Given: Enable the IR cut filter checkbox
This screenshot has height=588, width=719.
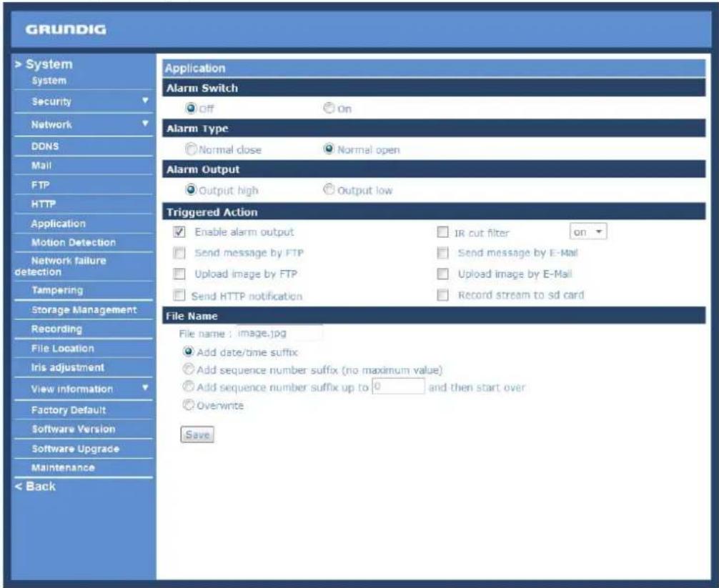Looking at the screenshot, I should coord(442,232).
